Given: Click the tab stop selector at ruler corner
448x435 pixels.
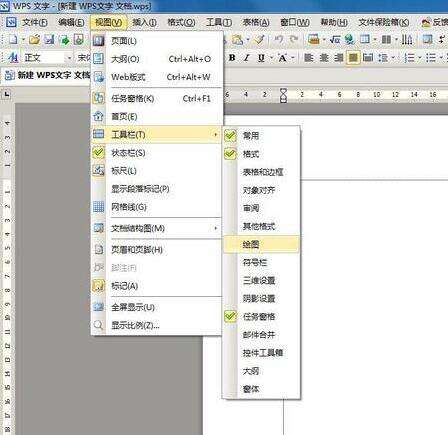Looking at the screenshot, I should [x=7, y=95].
